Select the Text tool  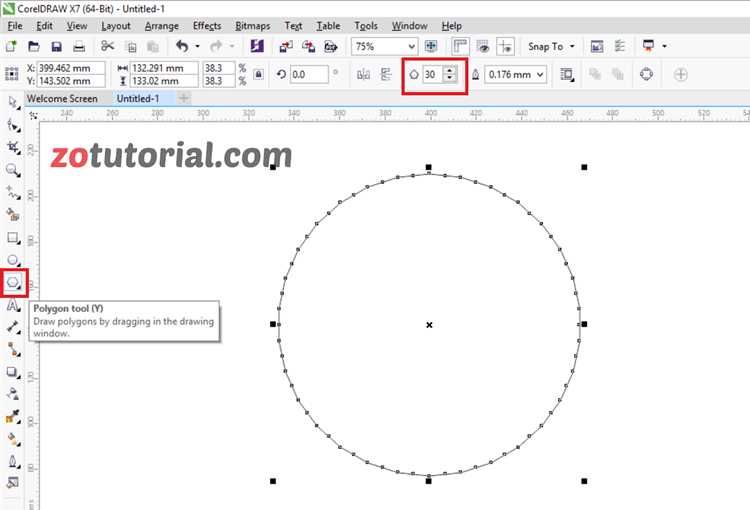(x=13, y=305)
